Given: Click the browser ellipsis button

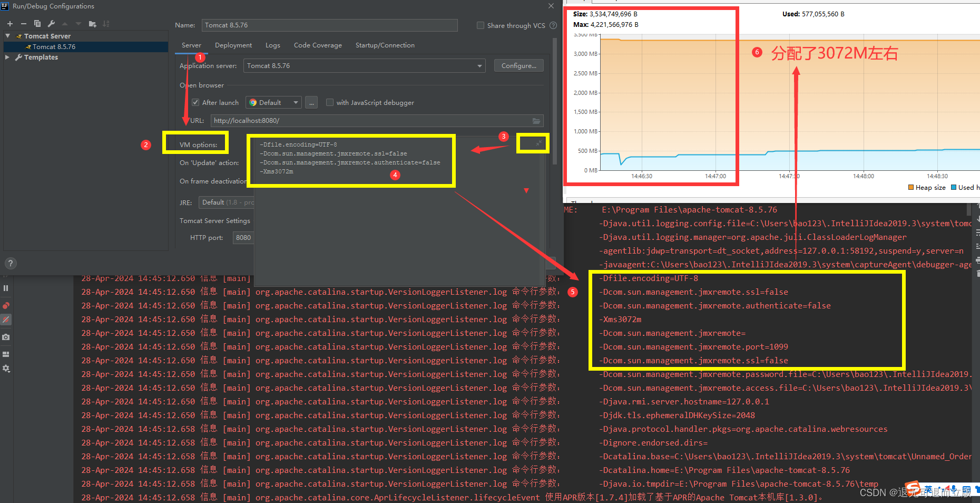Looking at the screenshot, I should pos(312,102).
